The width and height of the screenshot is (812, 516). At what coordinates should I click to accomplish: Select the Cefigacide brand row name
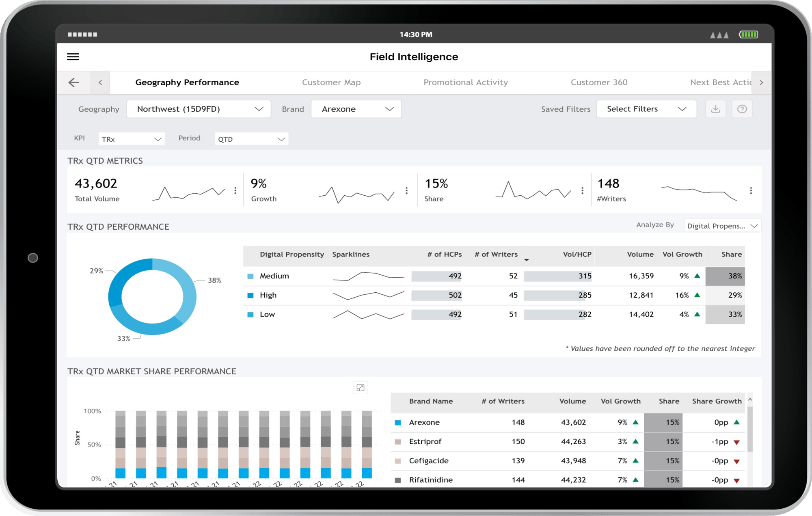click(x=429, y=461)
